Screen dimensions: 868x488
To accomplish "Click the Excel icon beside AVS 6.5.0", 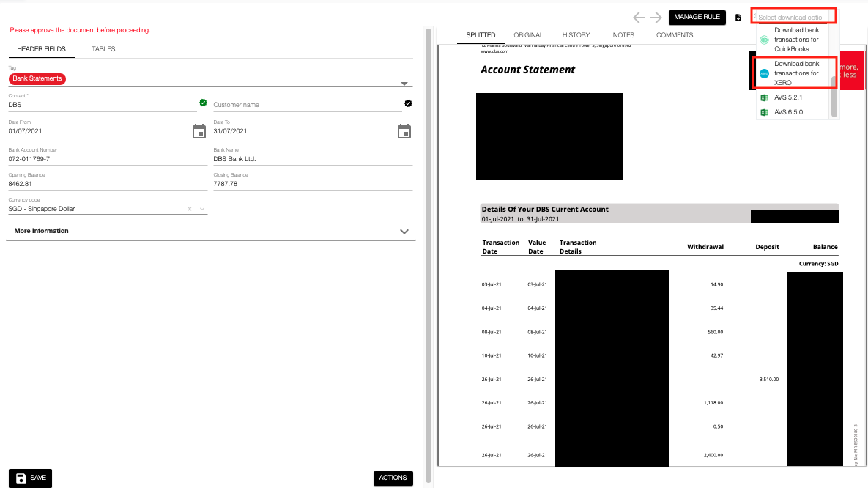I will 764,112.
